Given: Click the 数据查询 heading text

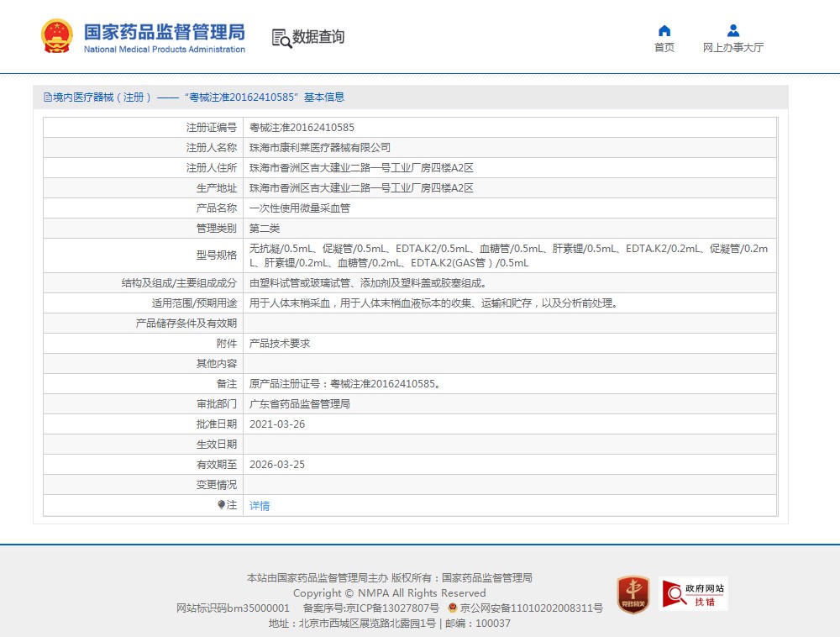Looking at the screenshot, I should point(318,36).
